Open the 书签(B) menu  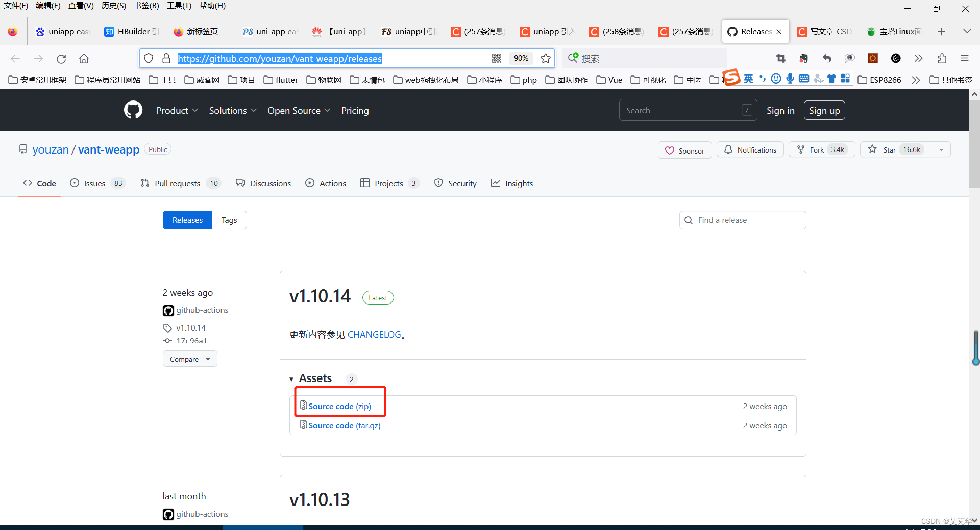pyautogui.click(x=146, y=6)
